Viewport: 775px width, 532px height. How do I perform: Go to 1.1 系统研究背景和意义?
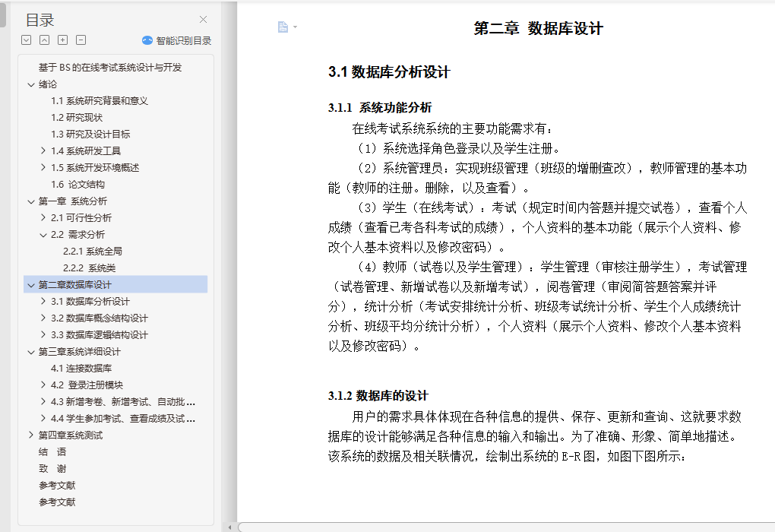[x=100, y=101]
